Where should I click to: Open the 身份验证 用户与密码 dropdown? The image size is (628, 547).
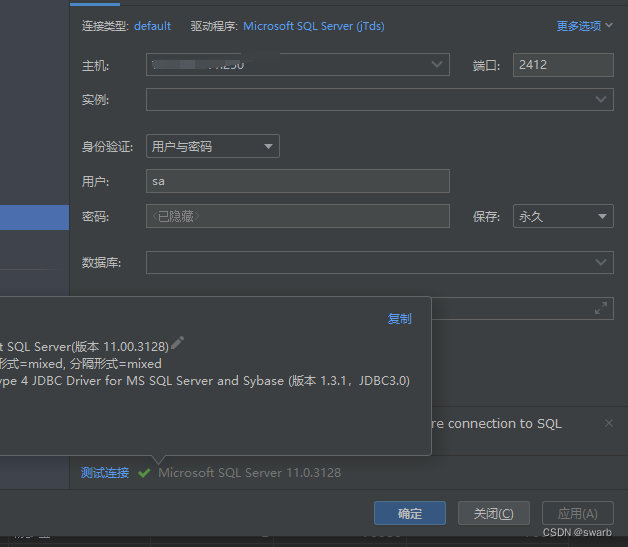(213, 146)
